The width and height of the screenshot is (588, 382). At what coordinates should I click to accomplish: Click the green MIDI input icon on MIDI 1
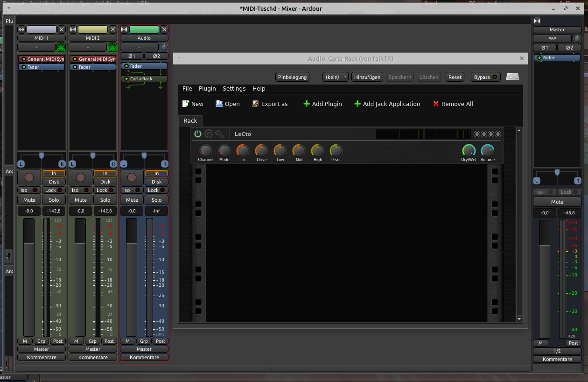coord(61,47)
